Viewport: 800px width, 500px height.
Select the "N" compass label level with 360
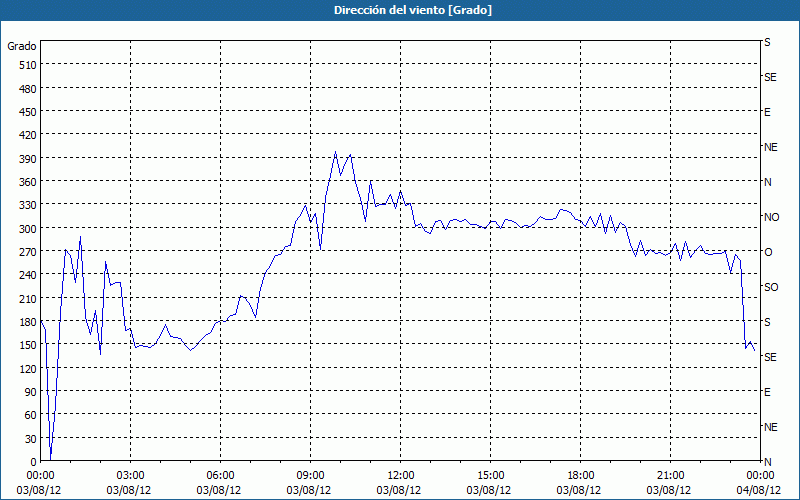[767, 182]
